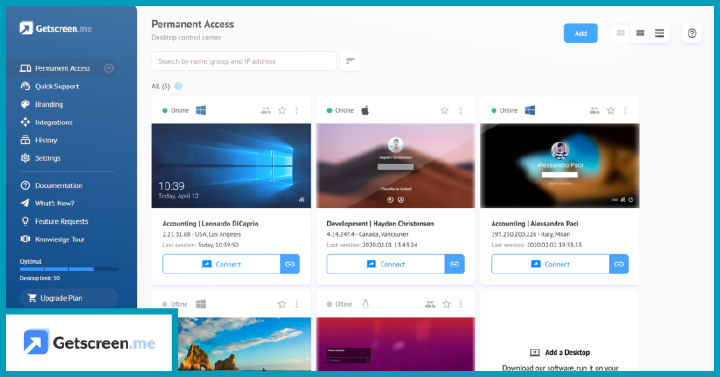Open Feature Requests link

coord(54,221)
